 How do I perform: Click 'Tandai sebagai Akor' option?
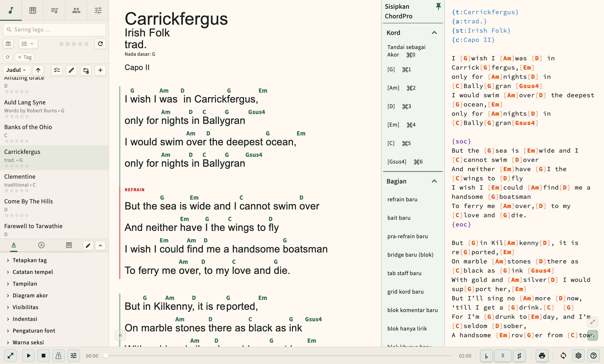coord(412,51)
